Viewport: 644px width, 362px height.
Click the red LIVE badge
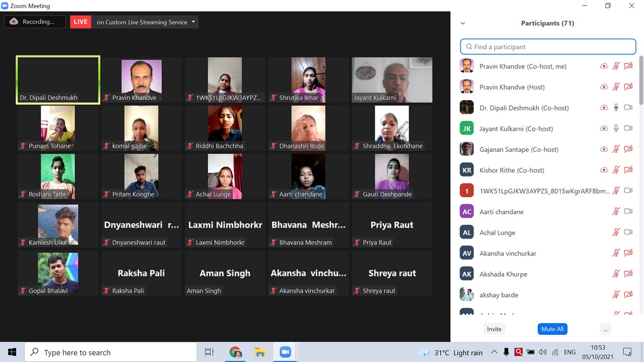(80, 22)
